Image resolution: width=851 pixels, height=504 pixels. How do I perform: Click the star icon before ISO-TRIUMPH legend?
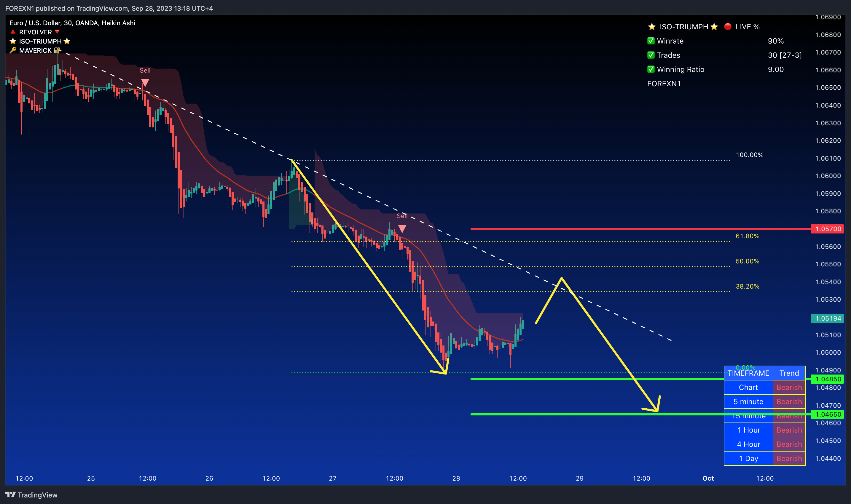click(x=13, y=41)
